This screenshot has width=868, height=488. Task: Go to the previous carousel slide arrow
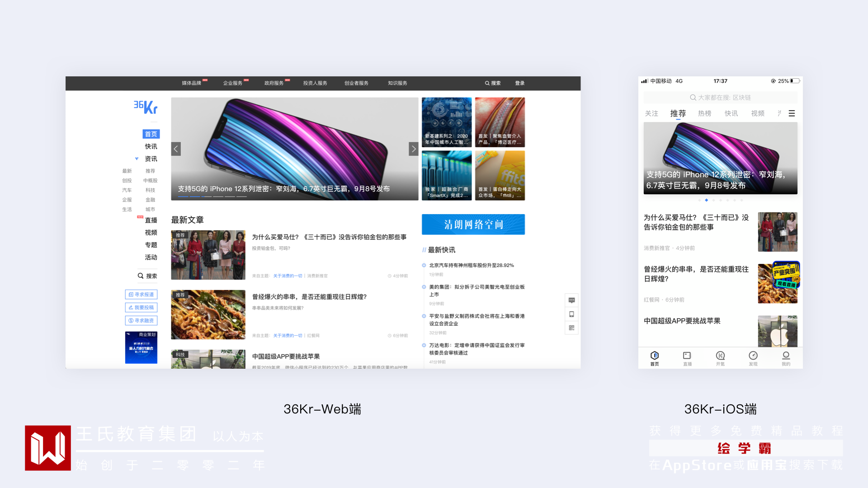176,149
